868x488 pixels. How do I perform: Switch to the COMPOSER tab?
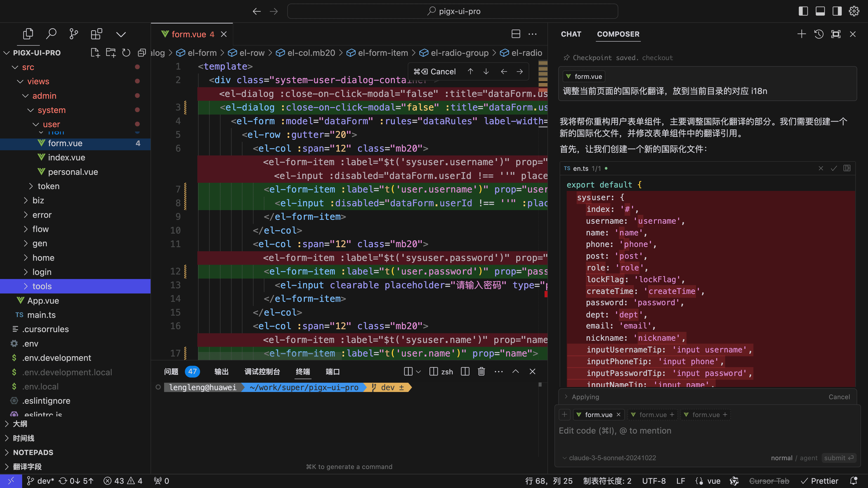(x=618, y=34)
